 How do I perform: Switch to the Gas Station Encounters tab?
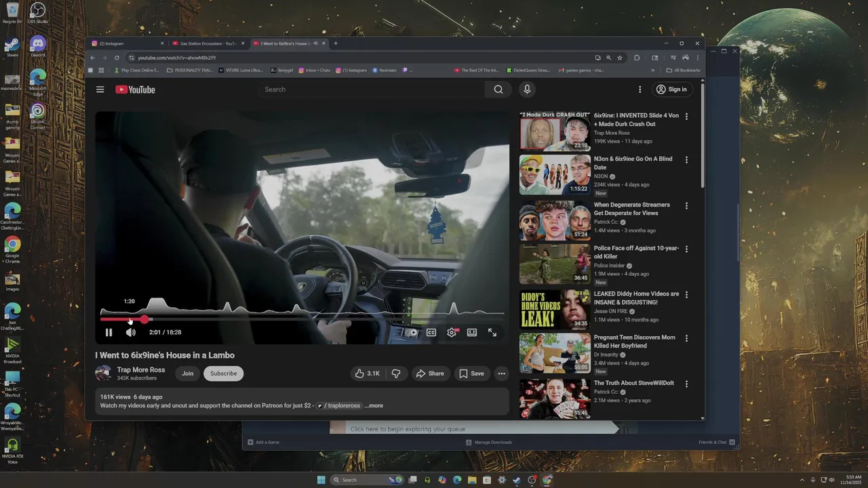coord(207,43)
